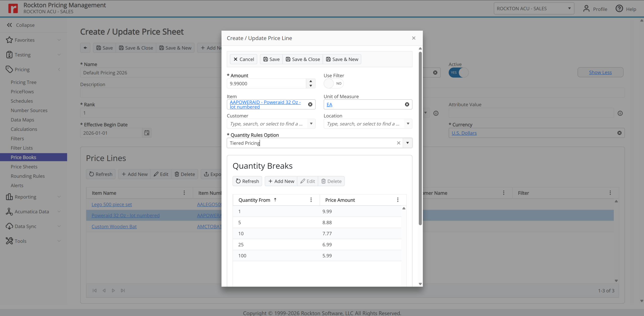Collapse the sidebar with double-chevron icon
Screen dimensions: 644x316
point(10,25)
